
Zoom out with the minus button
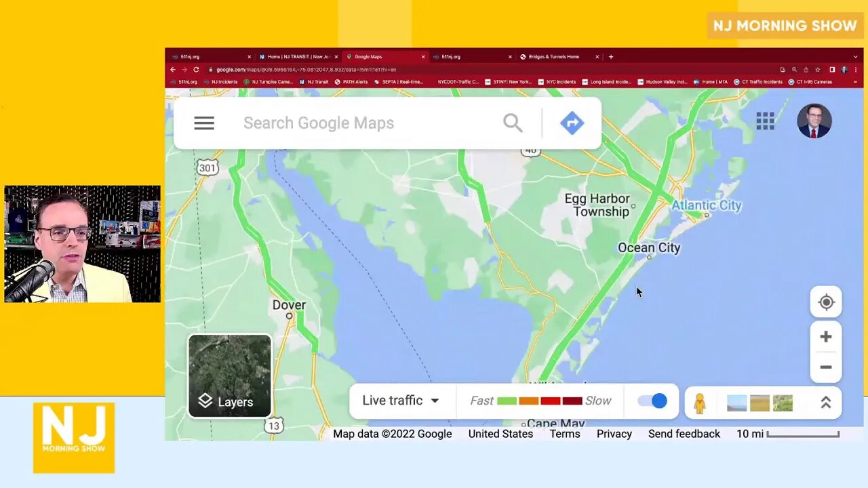tap(826, 367)
